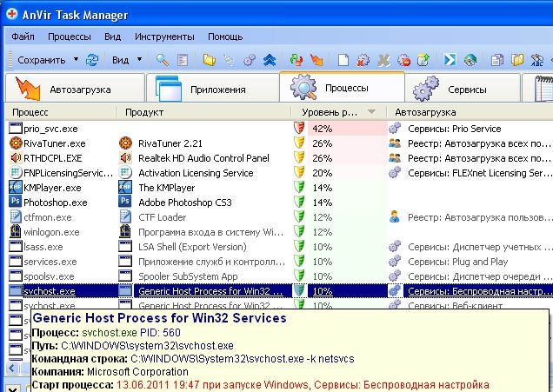This screenshot has width=553, height=392.
Task: Click the horizontal scrollbar left arrow
Action: (x=12, y=368)
